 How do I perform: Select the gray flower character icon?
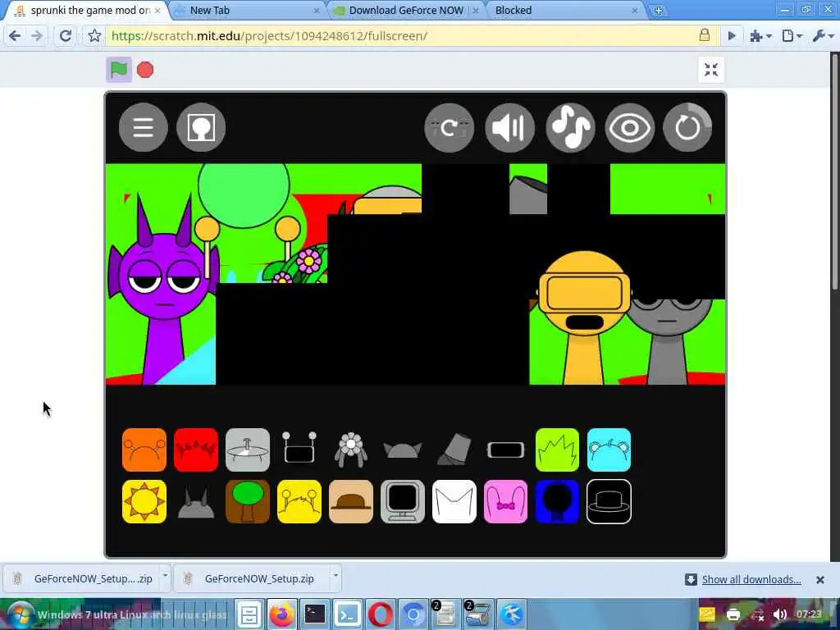click(351, 450)
